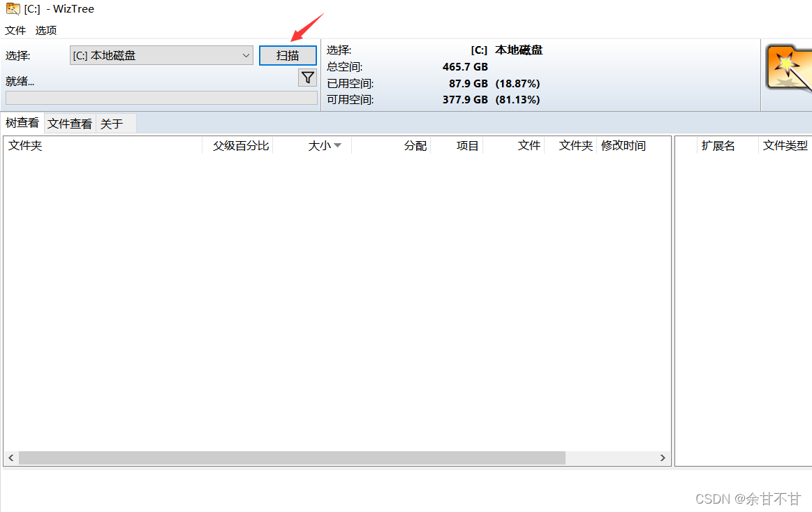This screenshot has width=812, height=512.
Task: Click the horizontal scrollbar right arrow
Action: point(663,458)
